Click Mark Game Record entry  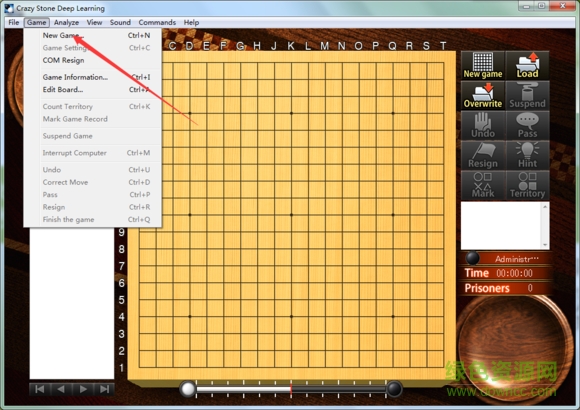(x=92, y=119)
